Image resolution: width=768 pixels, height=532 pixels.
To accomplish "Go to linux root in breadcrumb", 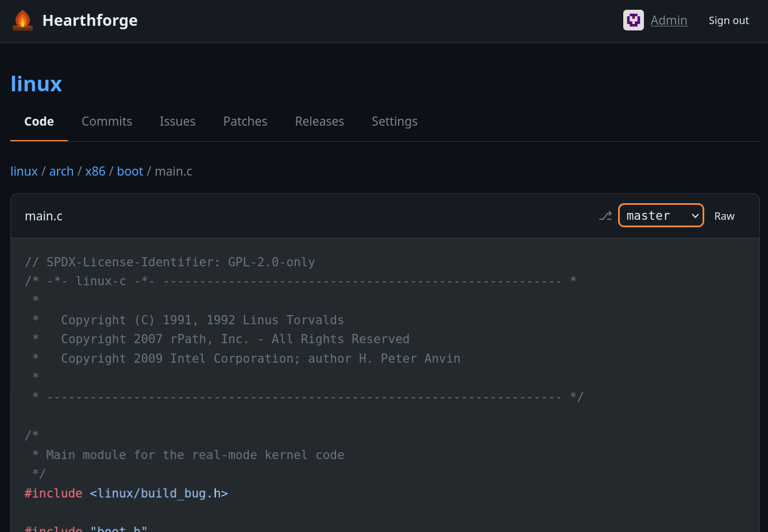I will 24,171.
